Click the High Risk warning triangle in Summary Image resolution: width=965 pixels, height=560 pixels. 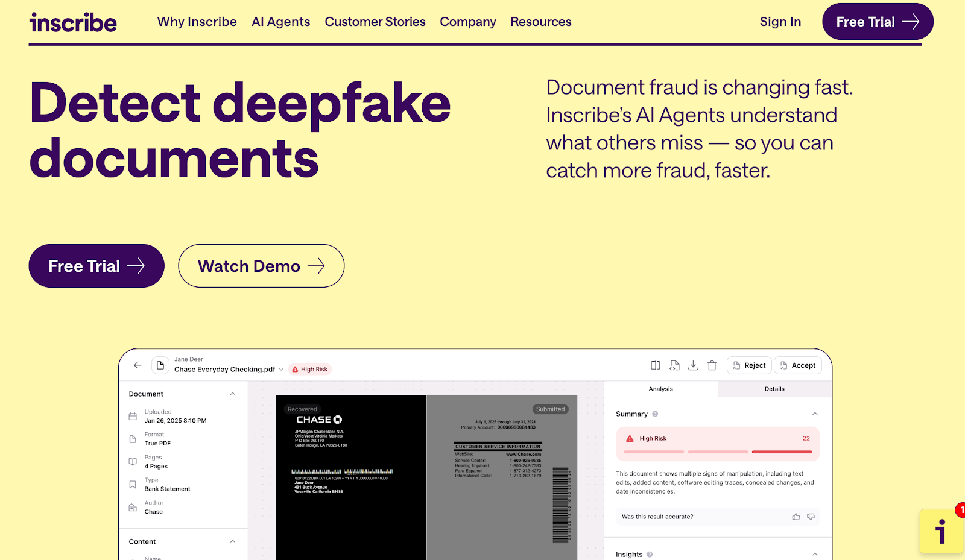tap(630, 439)
